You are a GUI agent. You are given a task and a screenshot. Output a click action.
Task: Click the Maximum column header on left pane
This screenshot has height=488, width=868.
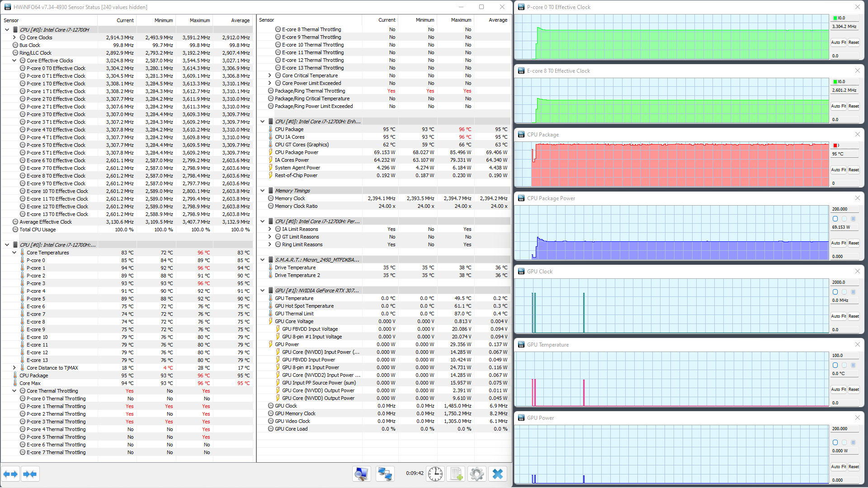coord(199,20)
